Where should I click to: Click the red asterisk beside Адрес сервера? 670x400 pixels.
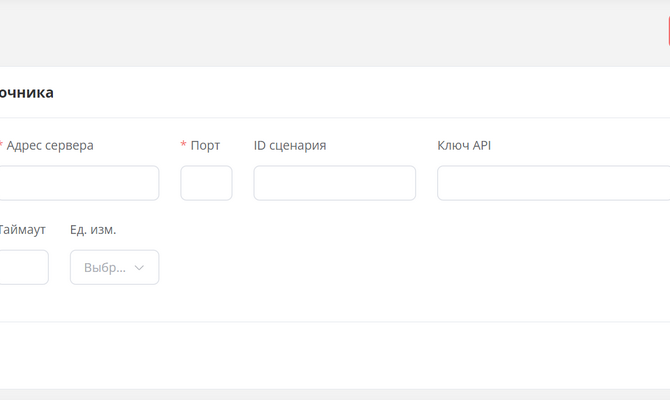[1, 145]
